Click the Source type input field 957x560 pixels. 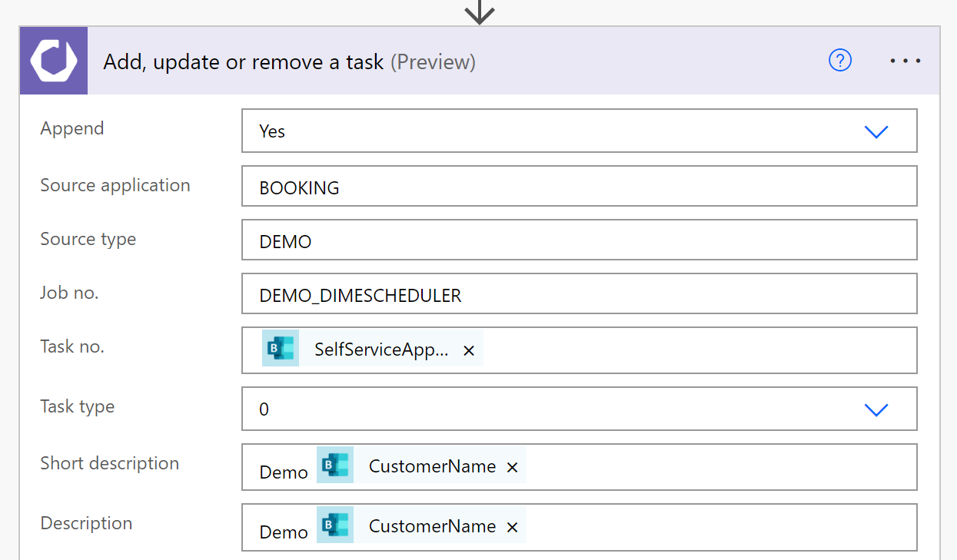coord(579,241)
